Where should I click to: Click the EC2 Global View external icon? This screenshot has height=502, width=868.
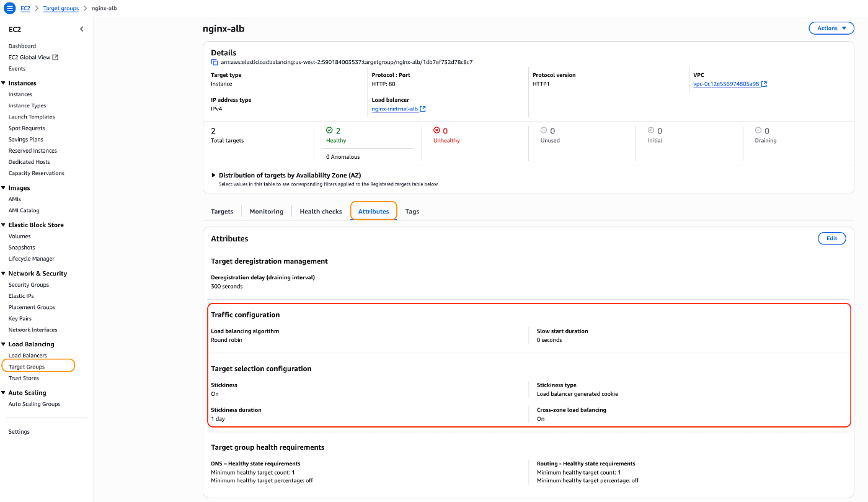55,57
